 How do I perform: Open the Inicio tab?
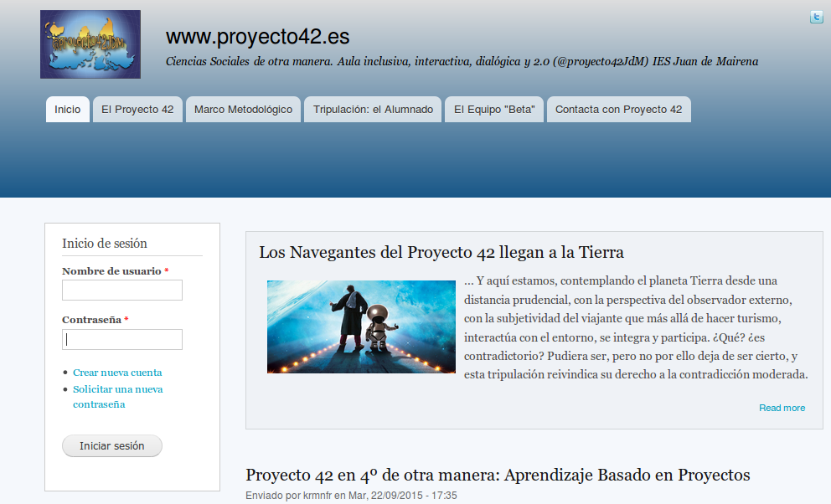pos(68,110)
